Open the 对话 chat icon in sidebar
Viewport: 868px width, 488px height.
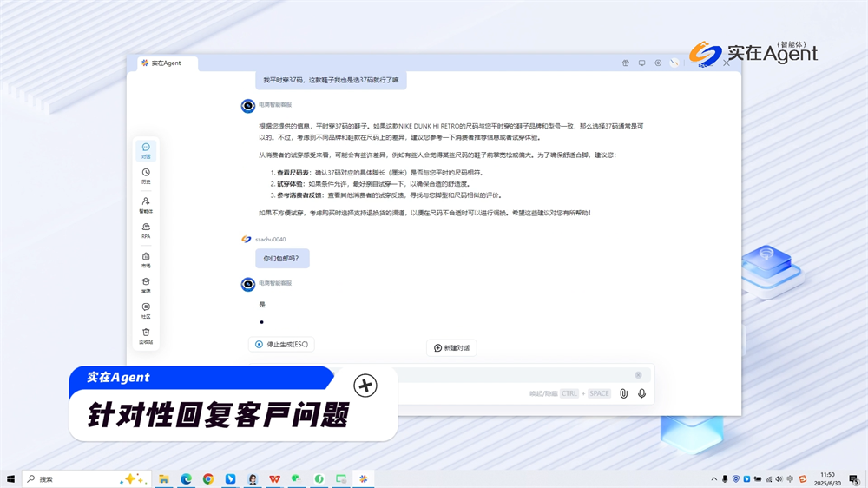(146, 150)
